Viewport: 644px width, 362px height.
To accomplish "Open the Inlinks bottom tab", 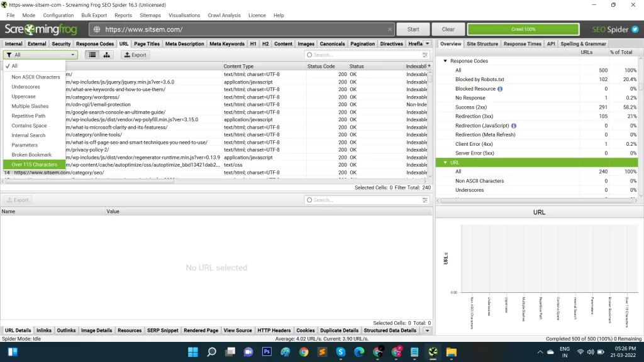I will click(44, 331).
